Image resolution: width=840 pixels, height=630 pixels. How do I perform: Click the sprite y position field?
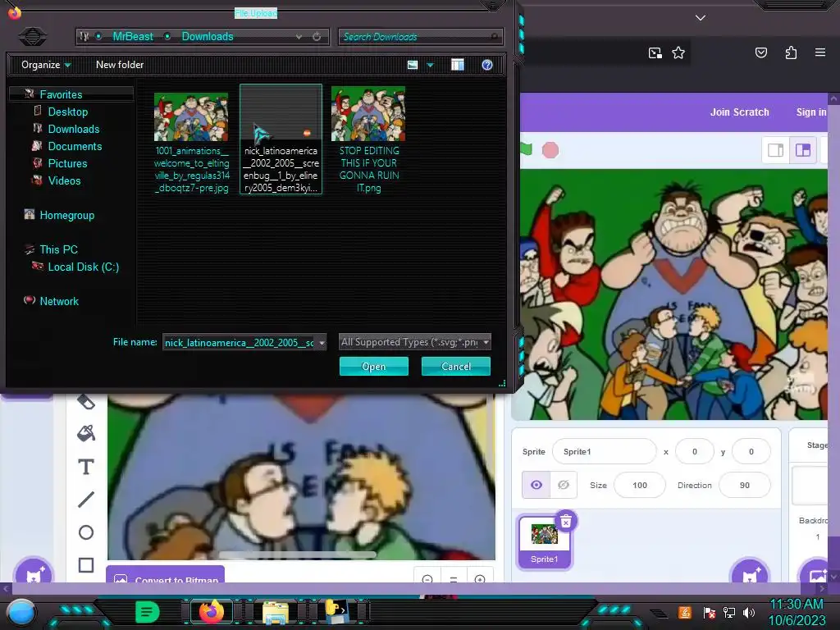point(751,452)
